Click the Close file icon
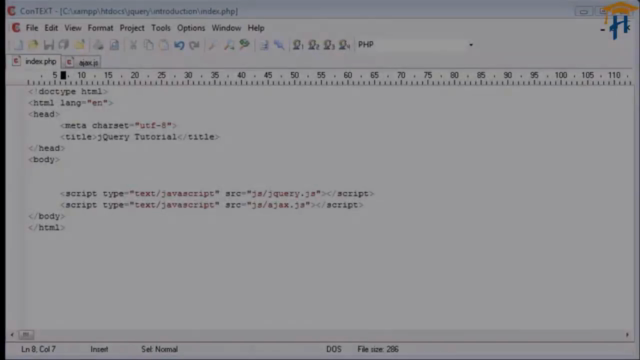This screenshot has width=640, height=360. (80, 45)
